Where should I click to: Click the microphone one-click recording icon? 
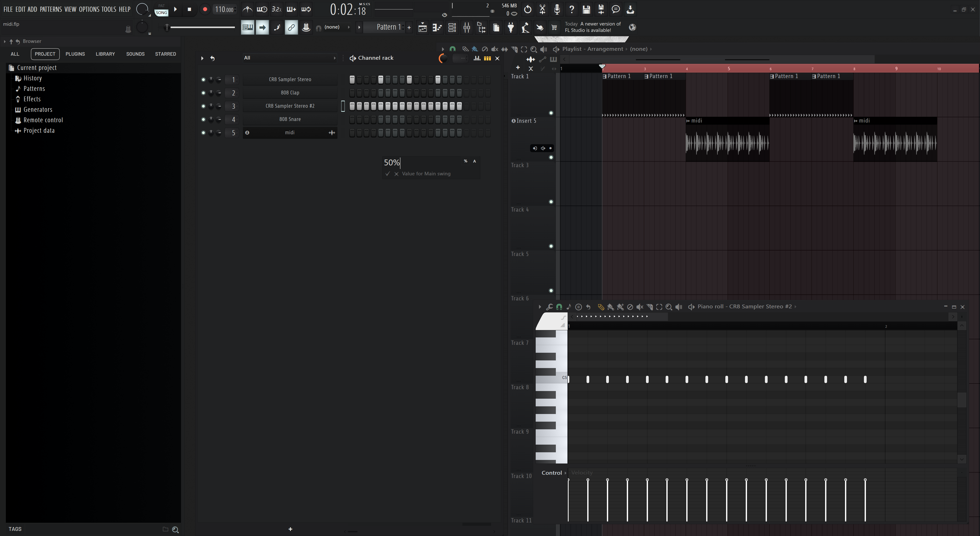(557, 9)
